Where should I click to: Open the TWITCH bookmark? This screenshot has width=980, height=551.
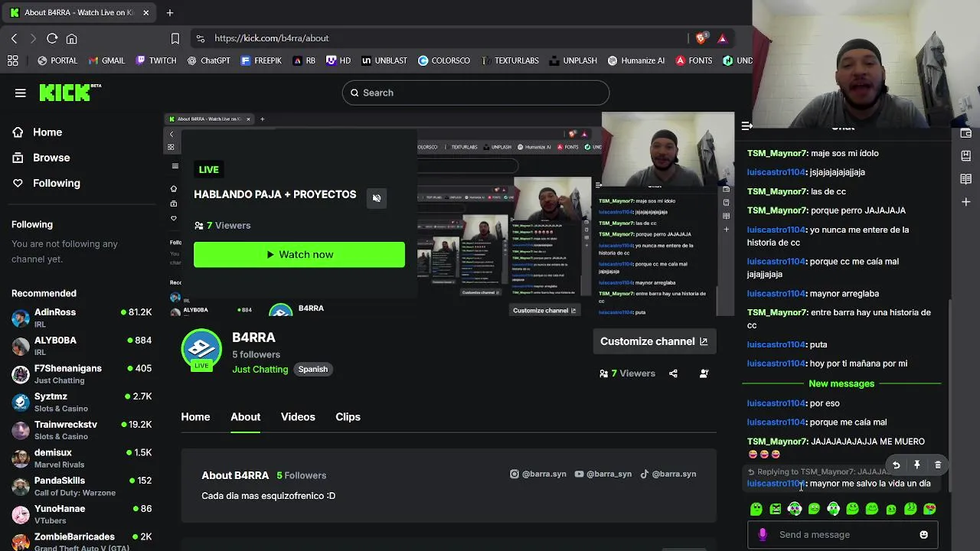(156, 60)
